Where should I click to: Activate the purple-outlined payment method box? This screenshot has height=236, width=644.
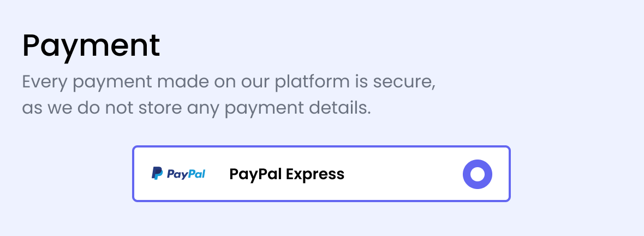(321, 174)
